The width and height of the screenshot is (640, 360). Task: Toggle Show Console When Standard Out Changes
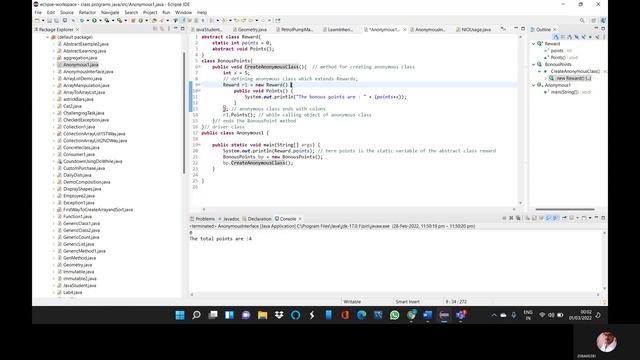coord(548,218)
